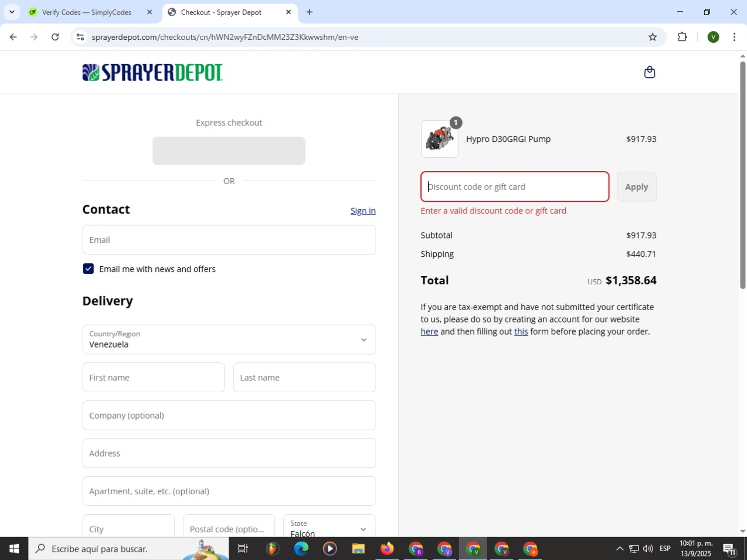Open the Chrome extensions puzzle icon

click(x=682, y=37)
